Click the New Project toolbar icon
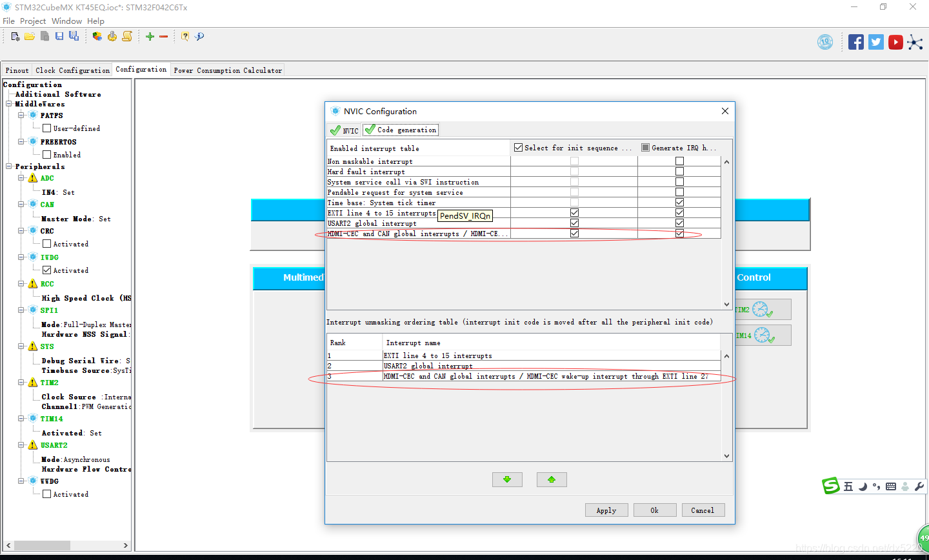 (15, 37)
